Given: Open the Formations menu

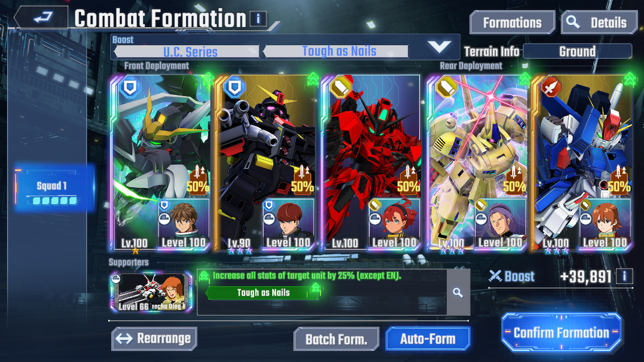Looking at the screenshot, I should (x=512, y=23).
